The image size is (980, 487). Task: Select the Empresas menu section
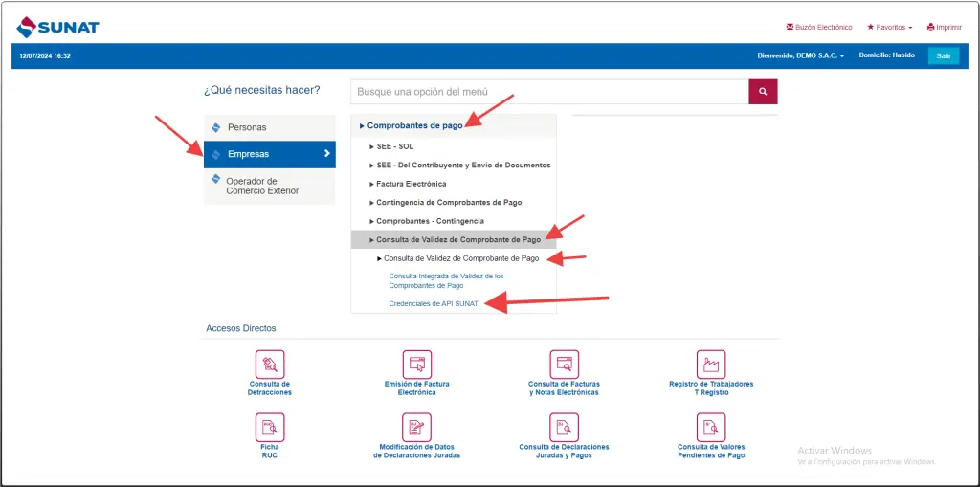tap(269, 154)
